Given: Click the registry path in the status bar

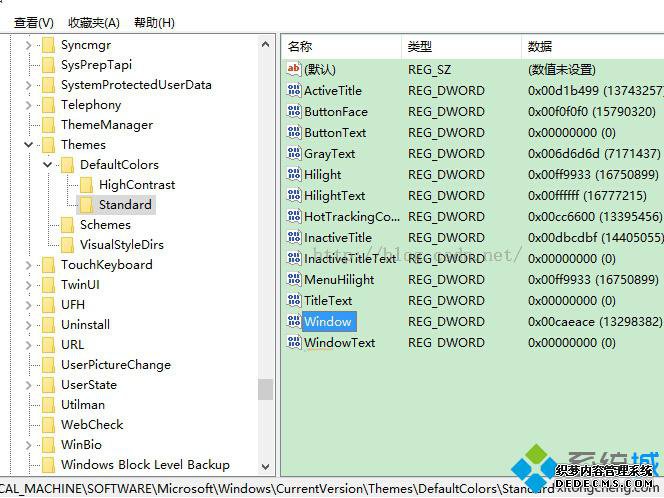Looking at the screenshot, I should pyautogui.click(x=277, y=489).
